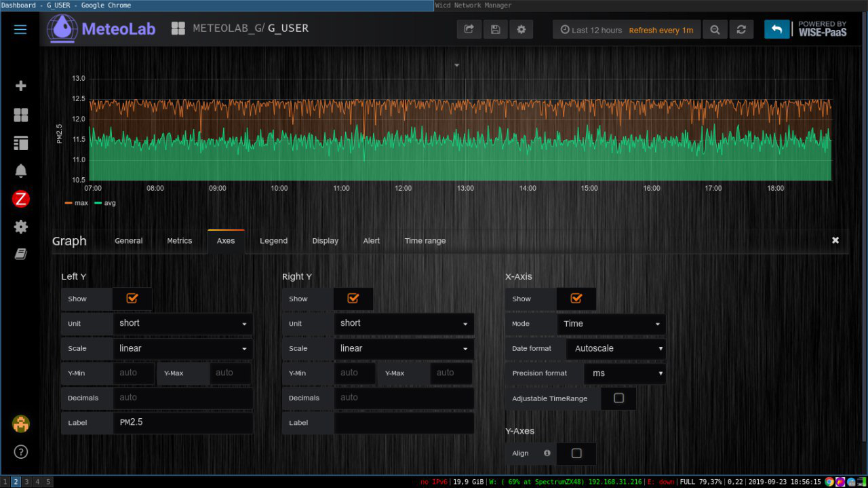Click the Left Y Label input field
868x488 pixels.
(182, 423)
